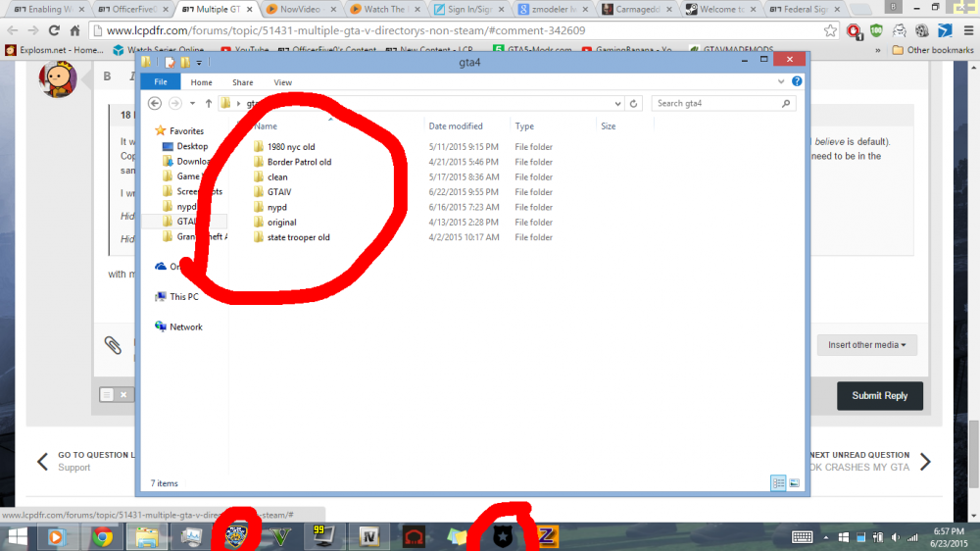
Task: Switch Explorer to details view button
Action: [x=778, y=482]
